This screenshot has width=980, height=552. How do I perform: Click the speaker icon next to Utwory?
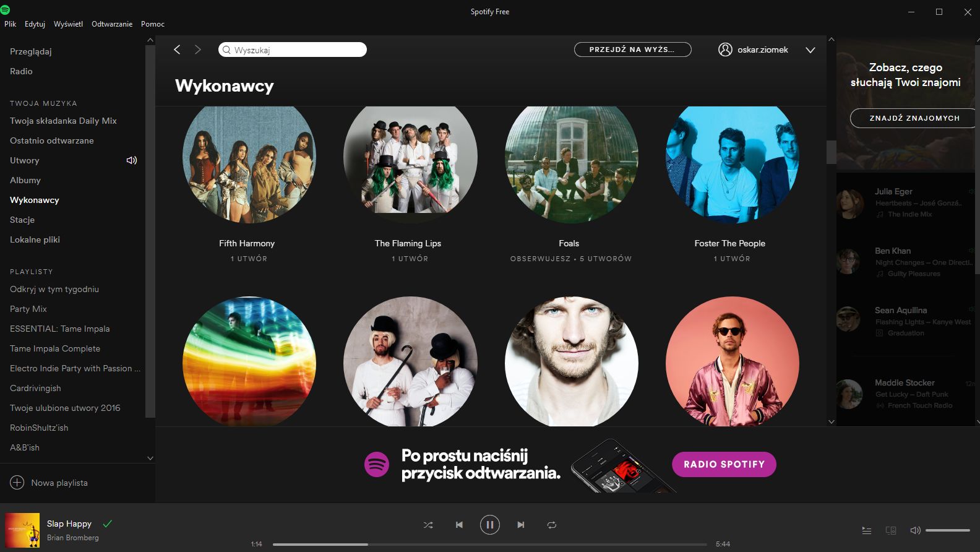132,160
